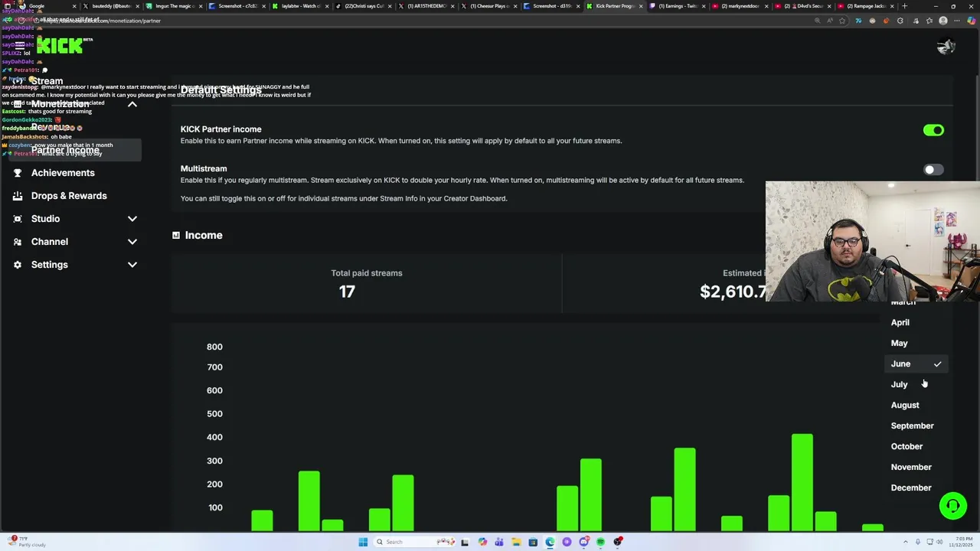Select September in the month dropdown
This screenshot has height=551, width=980.
coord(916,425)
